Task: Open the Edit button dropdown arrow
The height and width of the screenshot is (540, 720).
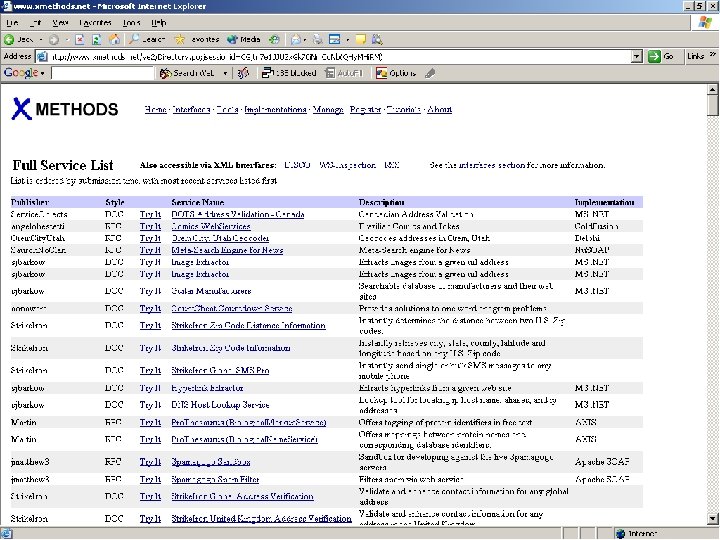Action: coord(348,39)
